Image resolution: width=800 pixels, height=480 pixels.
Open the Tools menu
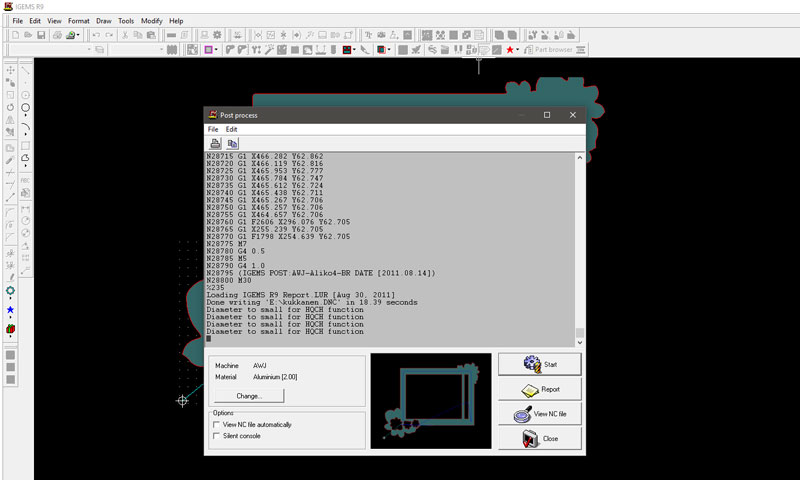126,21
